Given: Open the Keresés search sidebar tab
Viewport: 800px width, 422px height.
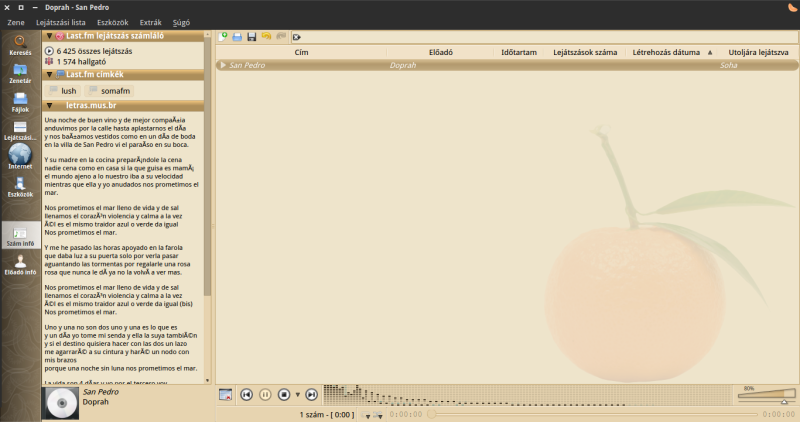Looking at the screenshot, I should 20,45.
